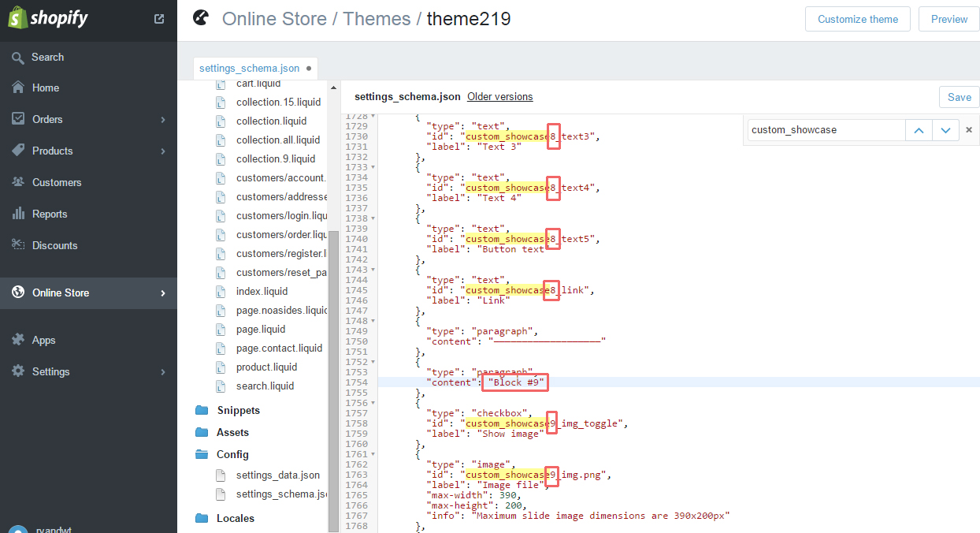Open collection.9.liquid file

(276, 158)
